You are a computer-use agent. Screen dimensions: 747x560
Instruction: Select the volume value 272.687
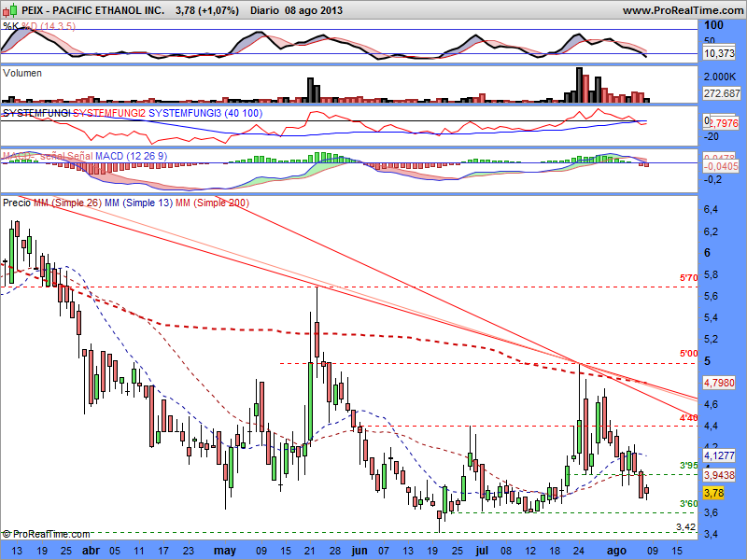click(722, 93)
